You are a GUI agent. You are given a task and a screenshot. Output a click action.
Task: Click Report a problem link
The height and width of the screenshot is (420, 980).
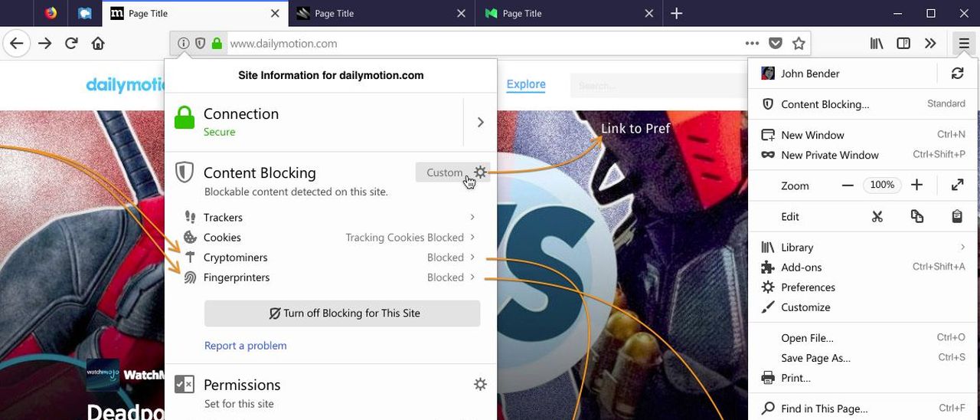point(246,346)
